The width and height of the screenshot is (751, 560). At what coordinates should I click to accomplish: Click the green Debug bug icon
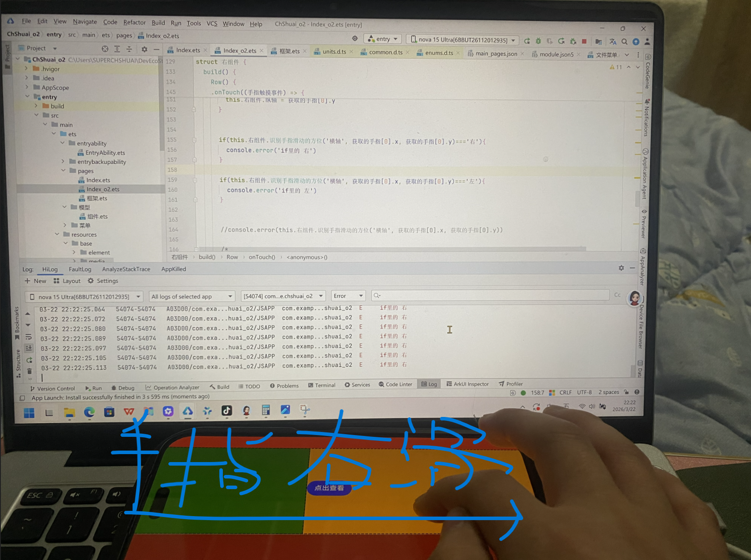(538, 41)
